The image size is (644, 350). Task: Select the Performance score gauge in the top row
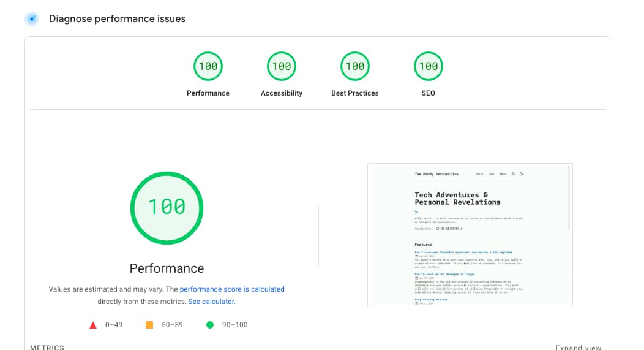click(208, 66)
